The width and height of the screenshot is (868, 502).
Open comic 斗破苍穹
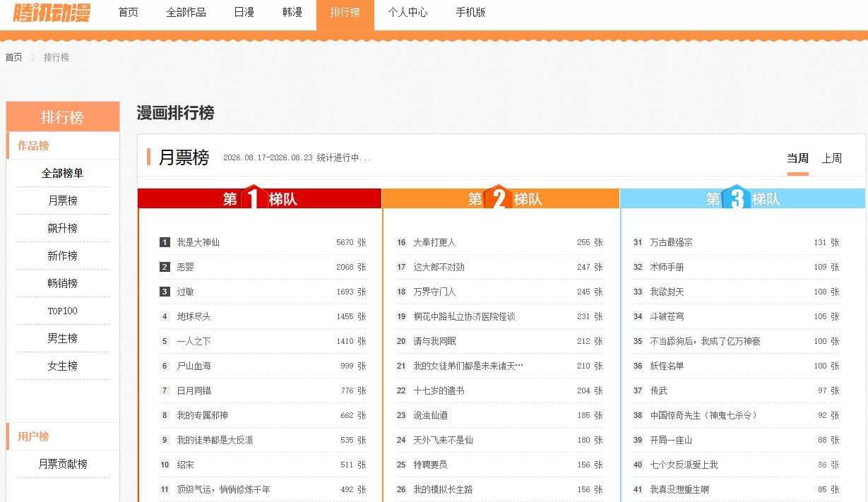[x=667, y=316]
